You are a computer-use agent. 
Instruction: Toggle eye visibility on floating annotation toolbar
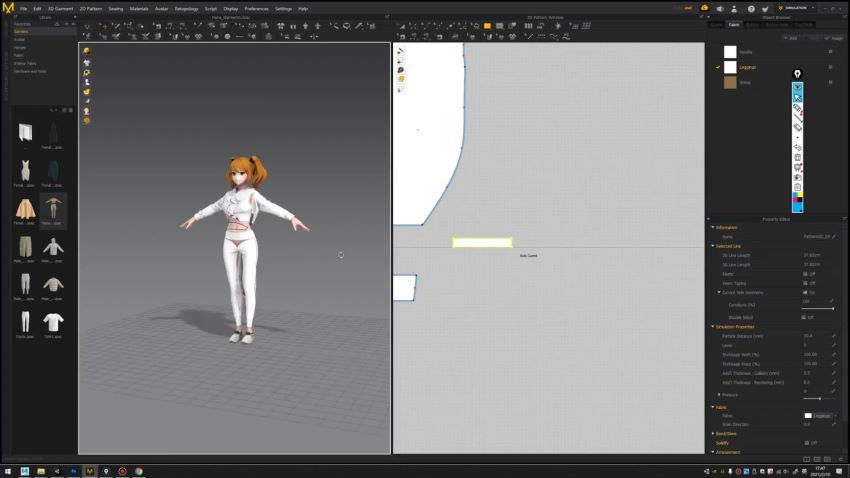click(797, 87)
